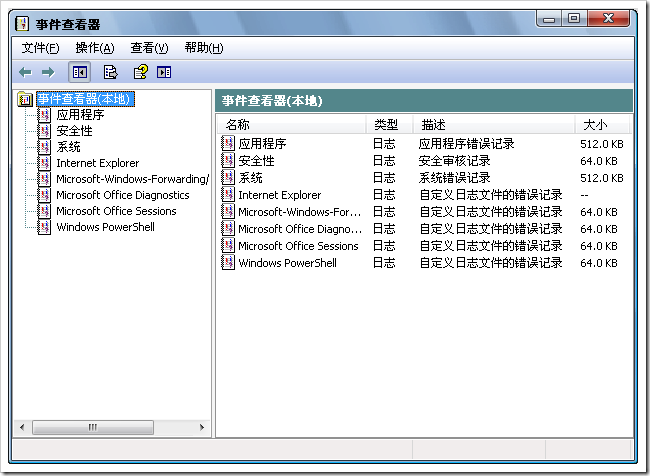Click the 系统 log icon in tree
Image resolution: width=650 pixels, height=476 pixels.
coord(44,147)
